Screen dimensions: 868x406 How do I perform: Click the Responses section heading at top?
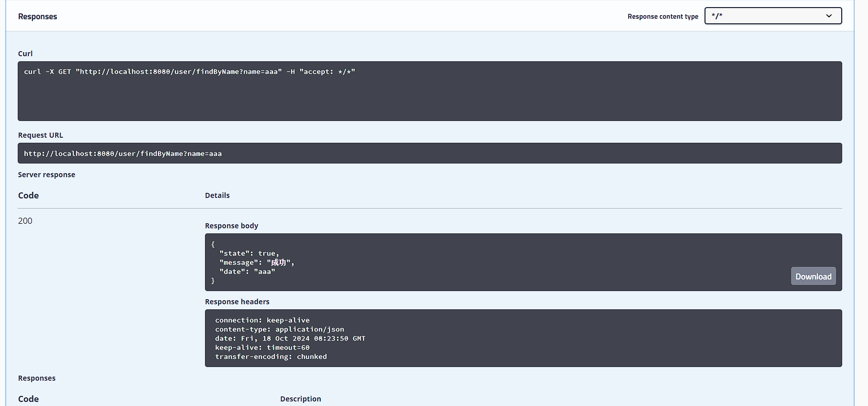pyautogui.click(x=37, y=17)
